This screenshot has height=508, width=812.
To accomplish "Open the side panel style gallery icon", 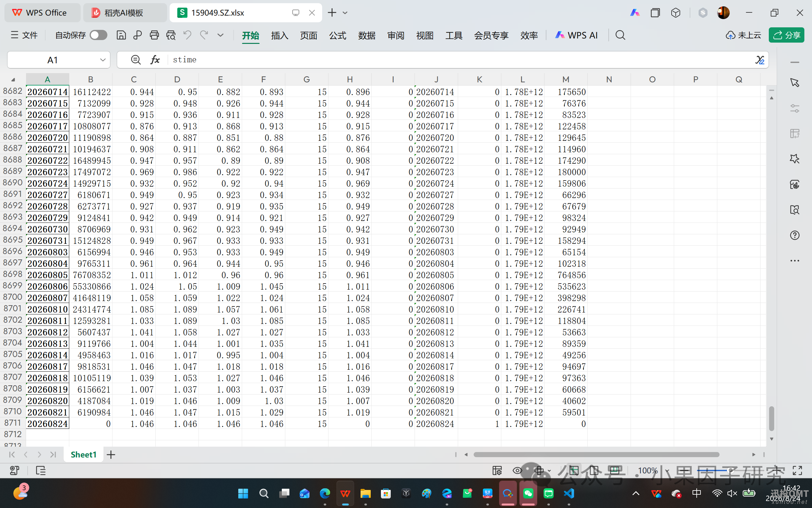I will click(795, 184).
